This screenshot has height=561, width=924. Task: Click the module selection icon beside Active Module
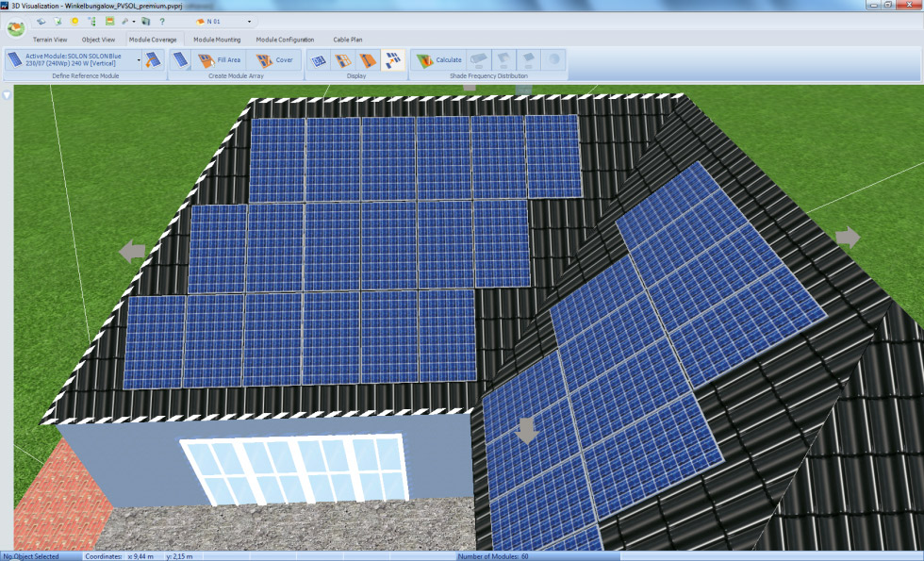coord(154,60)
